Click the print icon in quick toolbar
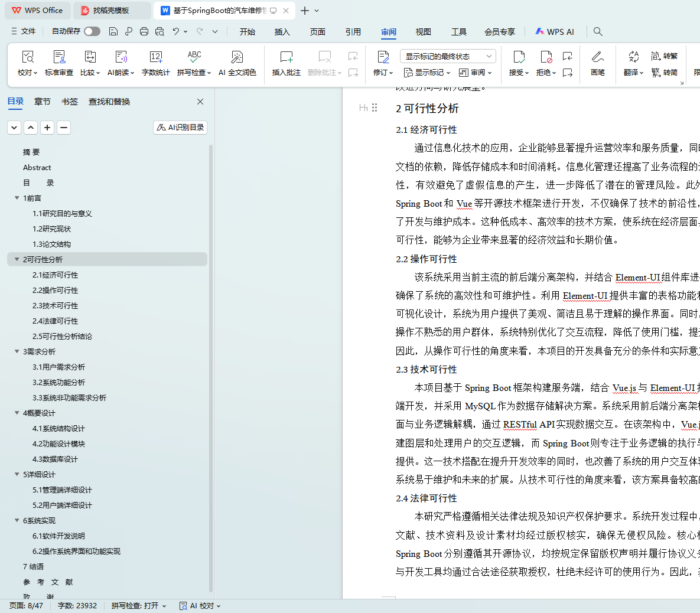The width and height of the screenshot is (700, 613). (144, 31)
